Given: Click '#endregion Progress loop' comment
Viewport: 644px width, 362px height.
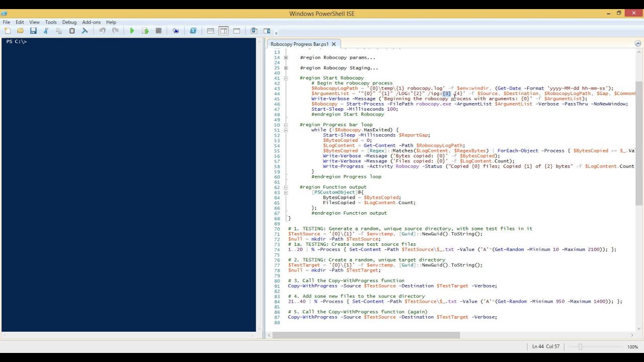Looking at the screenshot, I should [x=346, y=176].
